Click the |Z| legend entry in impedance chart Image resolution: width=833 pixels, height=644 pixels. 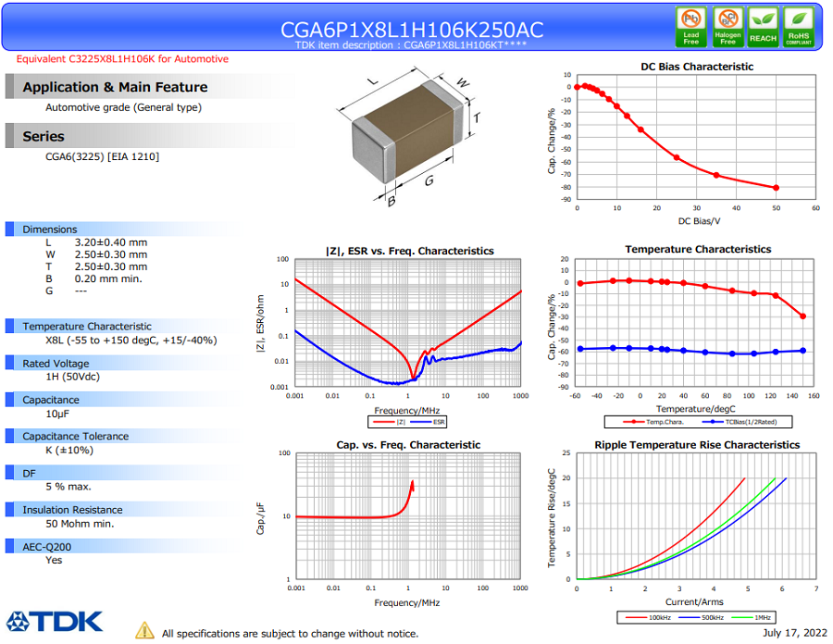(x=389, y=422)
